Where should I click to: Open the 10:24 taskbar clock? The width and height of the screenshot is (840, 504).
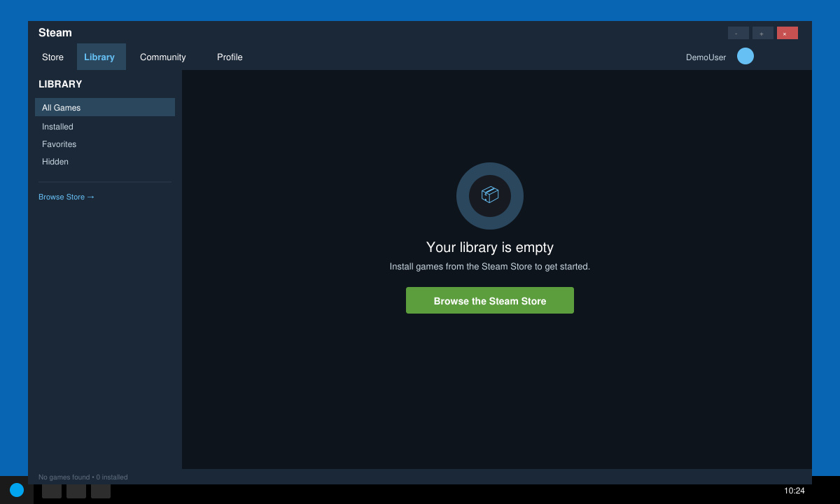[x=794, y=491]
